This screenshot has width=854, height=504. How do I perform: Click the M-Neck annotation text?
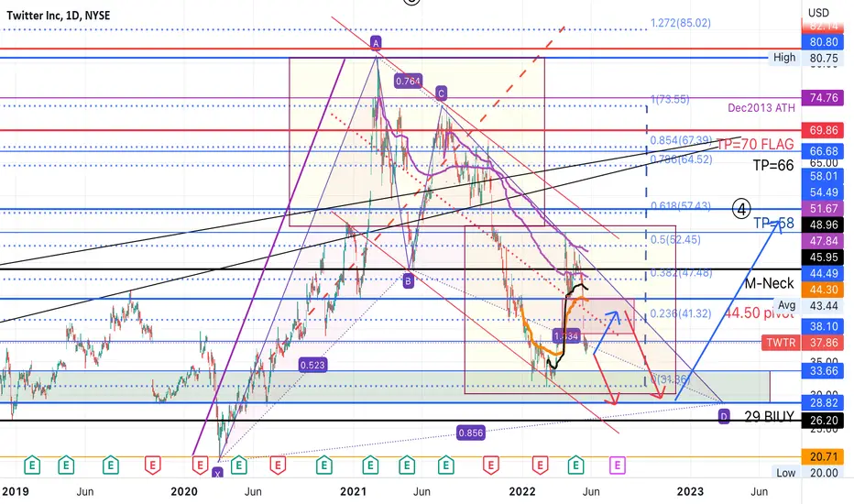click(x=770, y=283)
